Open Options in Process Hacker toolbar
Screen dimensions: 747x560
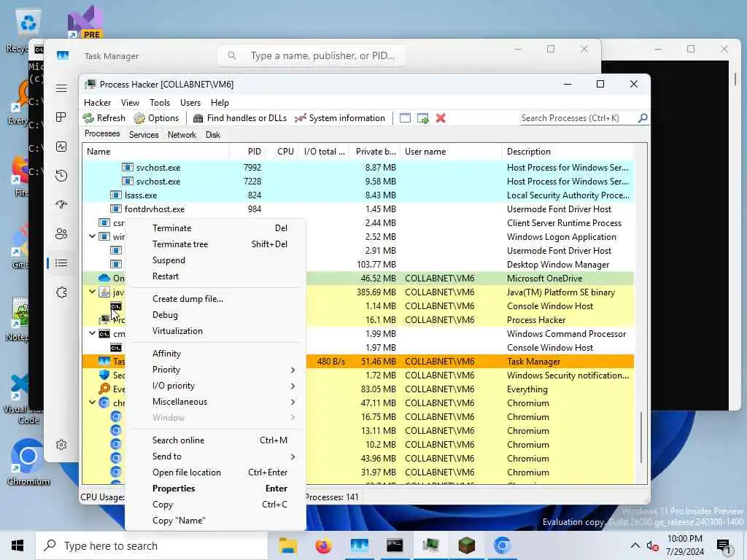[x=156, y=118]
